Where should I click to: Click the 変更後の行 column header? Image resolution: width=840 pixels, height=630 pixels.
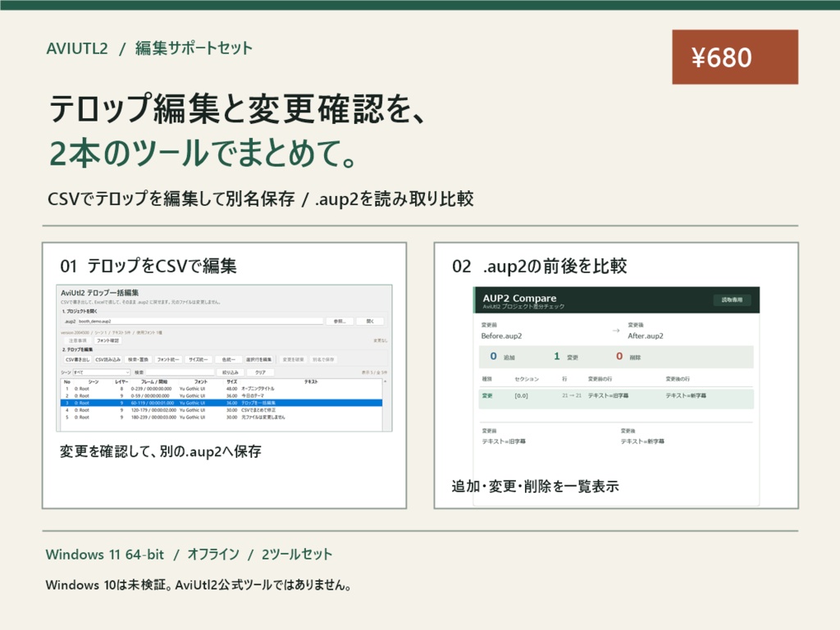click(x=678, y=379)
